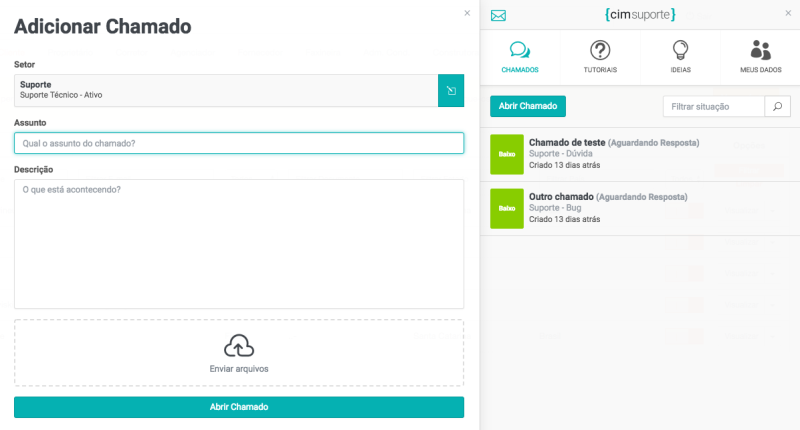Click the magnifier search icon

777,106
